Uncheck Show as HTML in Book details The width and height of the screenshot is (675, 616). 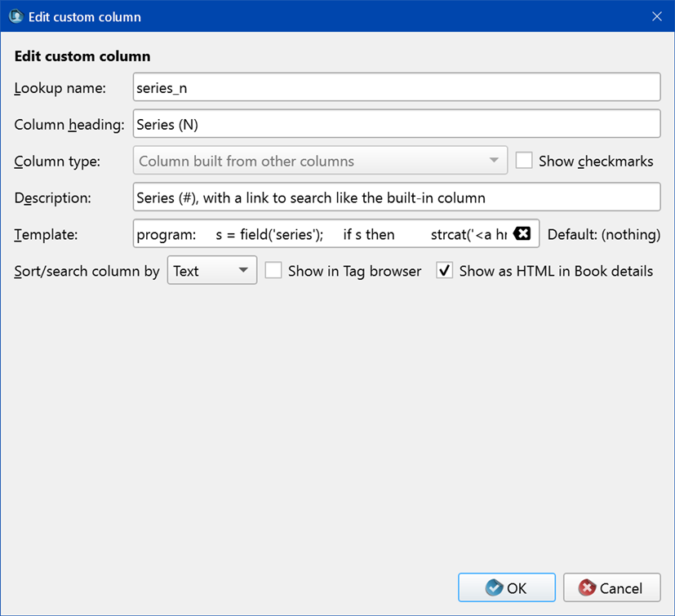point(445,271)
